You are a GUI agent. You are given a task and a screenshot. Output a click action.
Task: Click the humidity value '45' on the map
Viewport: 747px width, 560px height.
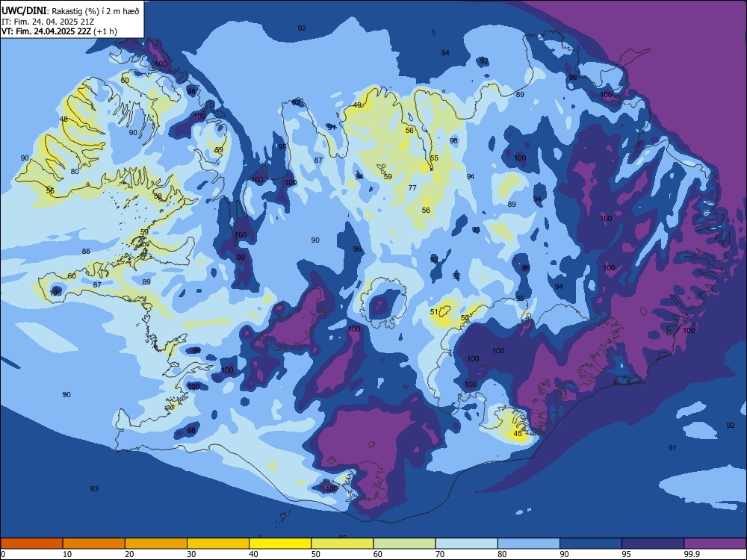point(518,433)
